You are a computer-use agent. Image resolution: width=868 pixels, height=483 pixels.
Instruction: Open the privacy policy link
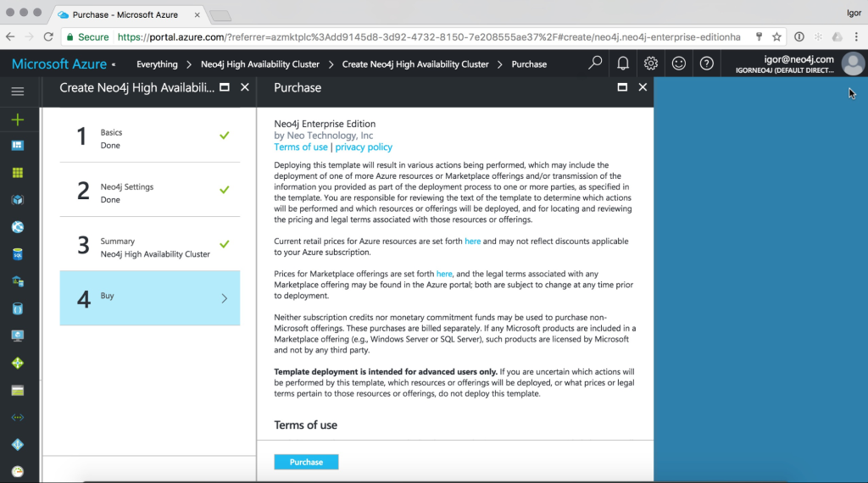click(x=364, y=147)
